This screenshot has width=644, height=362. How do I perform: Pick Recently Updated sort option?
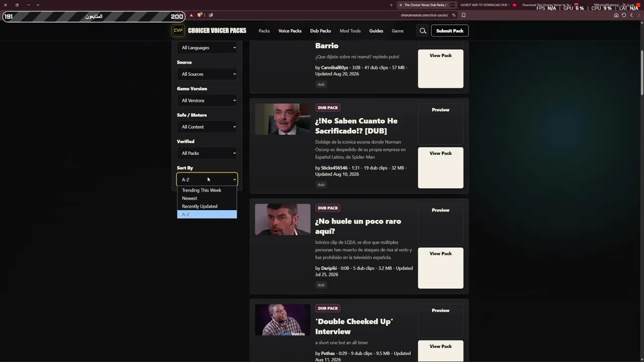click(207, 206)
